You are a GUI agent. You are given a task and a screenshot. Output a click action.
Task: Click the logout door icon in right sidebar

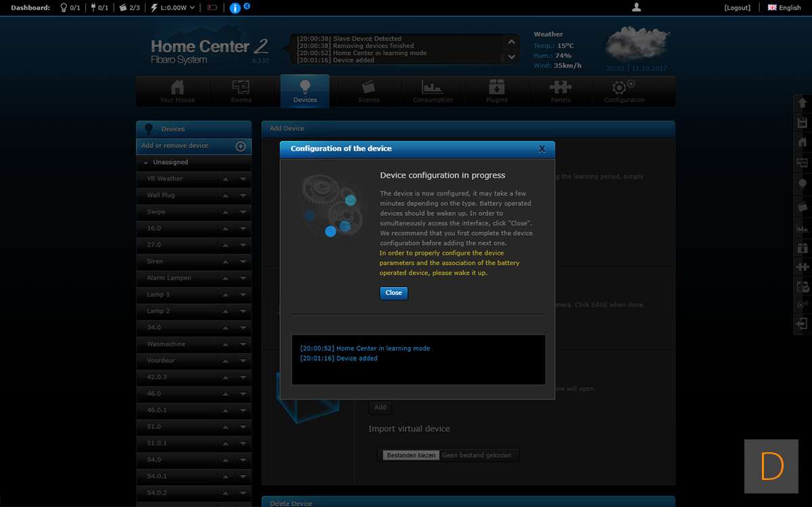(x=803, y=324)
